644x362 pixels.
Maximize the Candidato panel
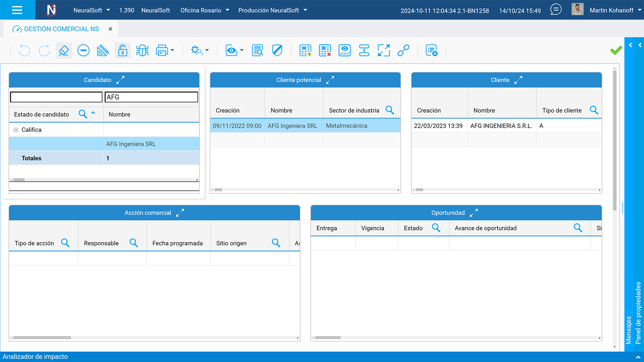(120, 80)
